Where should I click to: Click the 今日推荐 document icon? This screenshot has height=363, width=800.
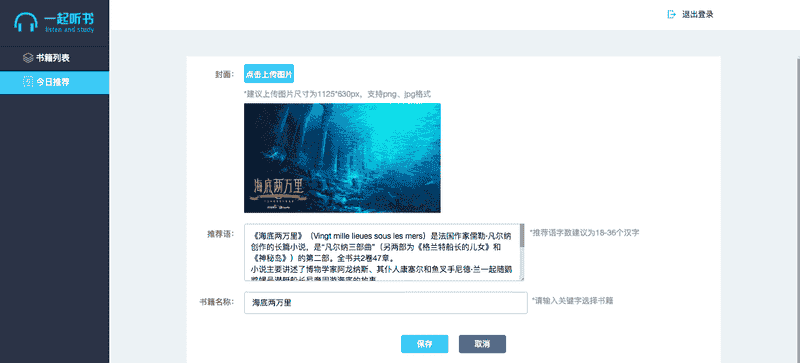[x=28, y=82]
